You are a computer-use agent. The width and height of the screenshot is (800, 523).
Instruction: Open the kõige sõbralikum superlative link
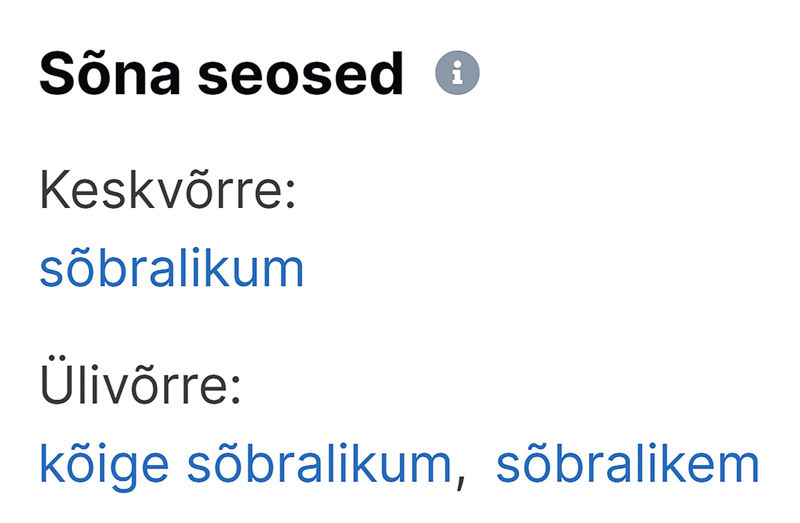coord(246,464)
